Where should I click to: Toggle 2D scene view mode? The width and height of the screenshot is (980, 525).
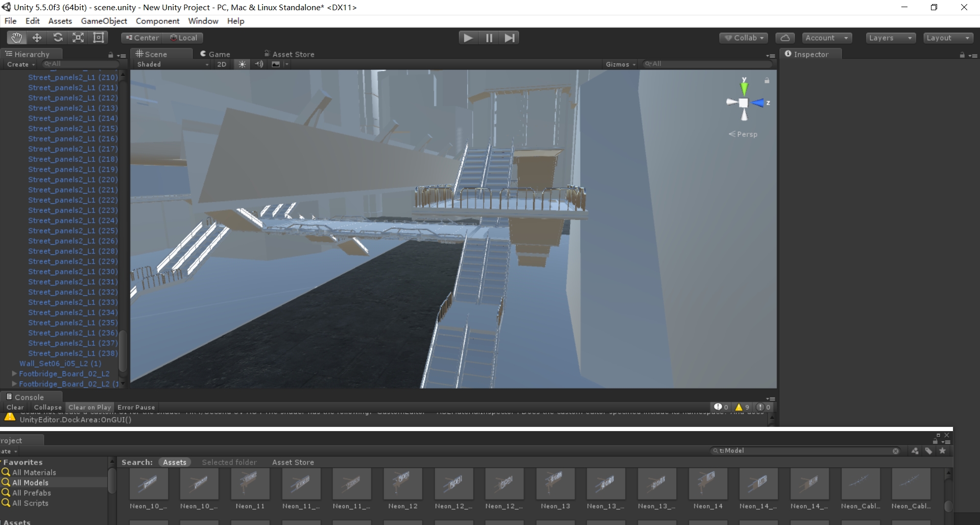222,64
